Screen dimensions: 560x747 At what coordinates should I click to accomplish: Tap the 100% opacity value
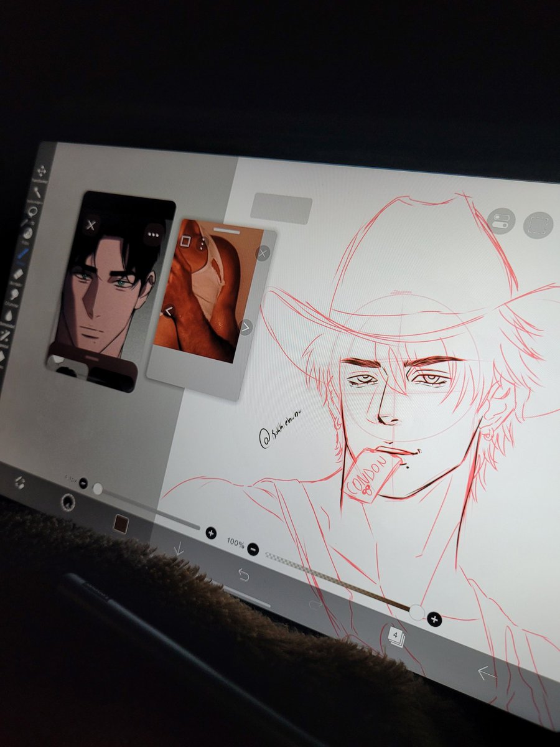coord(235,543)
